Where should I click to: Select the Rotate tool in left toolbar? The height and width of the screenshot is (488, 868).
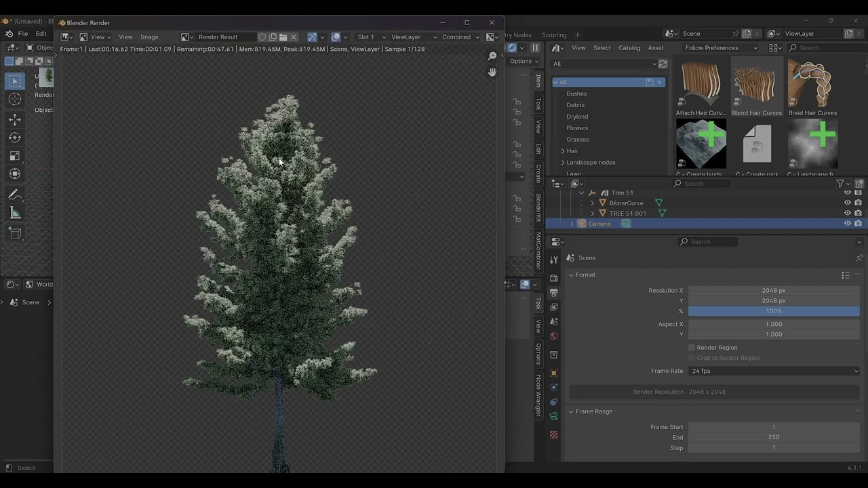(15, 138)
